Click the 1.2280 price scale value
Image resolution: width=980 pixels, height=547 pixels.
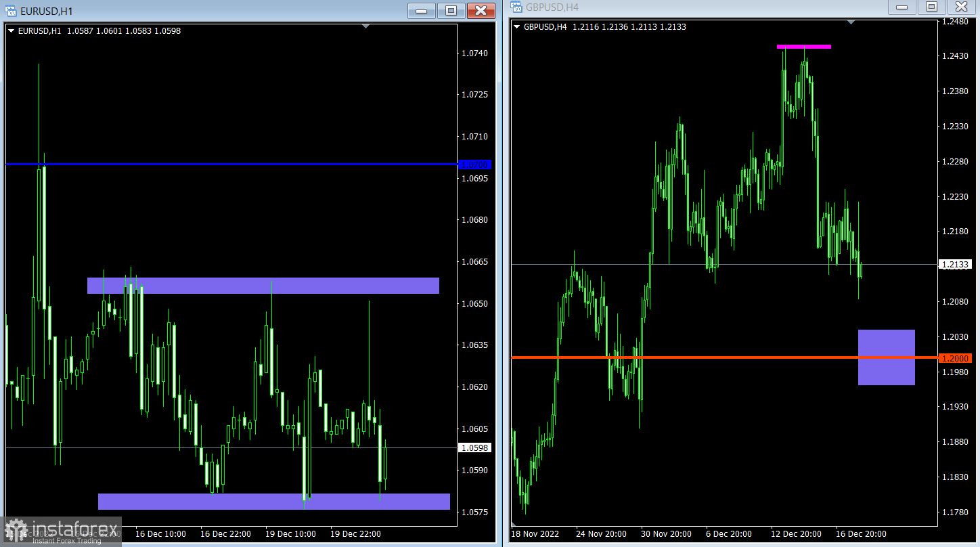[954, 161]
